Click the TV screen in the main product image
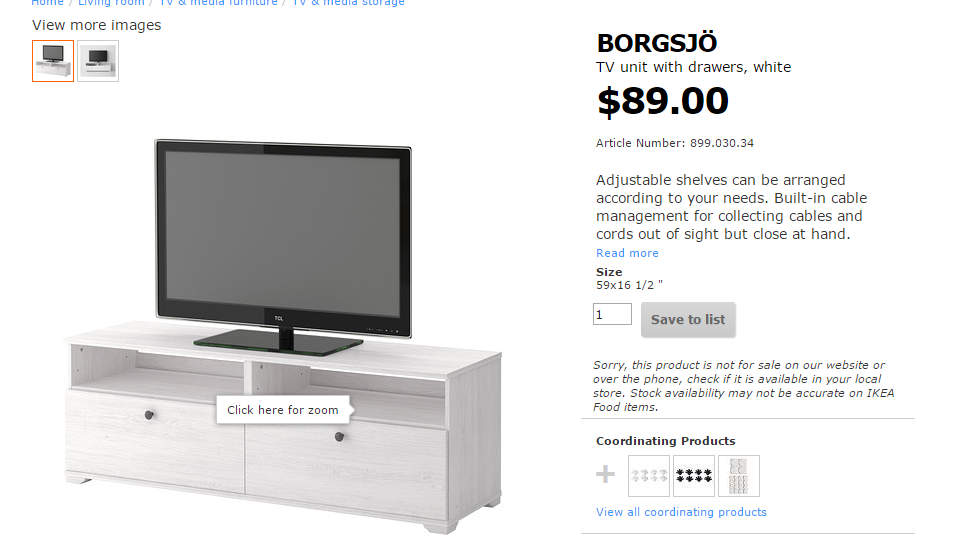The width and height of the screenshot is (961, 543). [283, 234]
